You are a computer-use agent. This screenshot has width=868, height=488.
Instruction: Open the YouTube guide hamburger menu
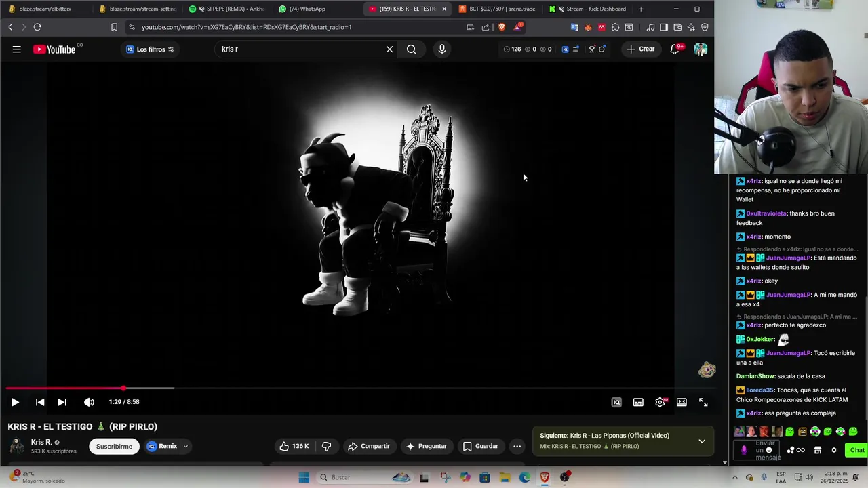16,49
